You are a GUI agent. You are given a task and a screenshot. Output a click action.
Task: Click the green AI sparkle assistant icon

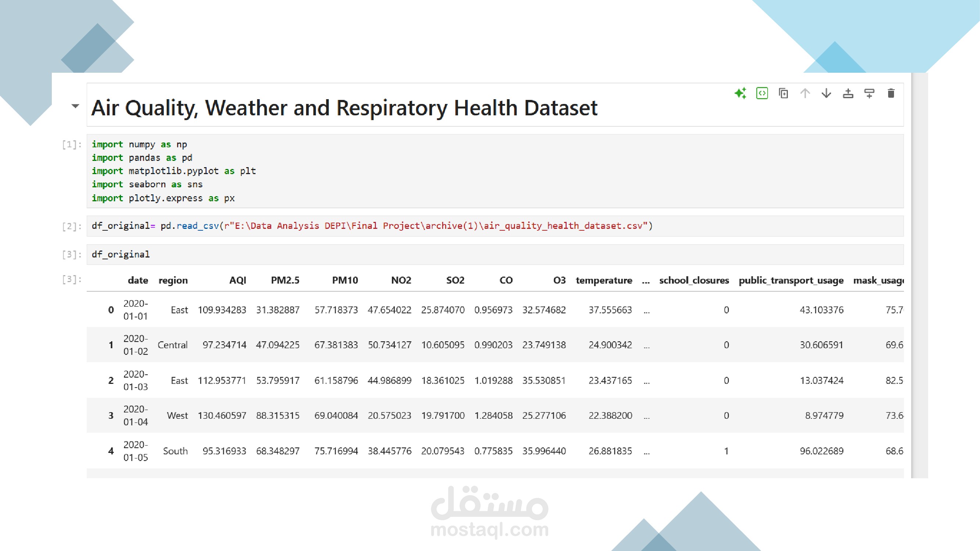(x=740, y=93)
